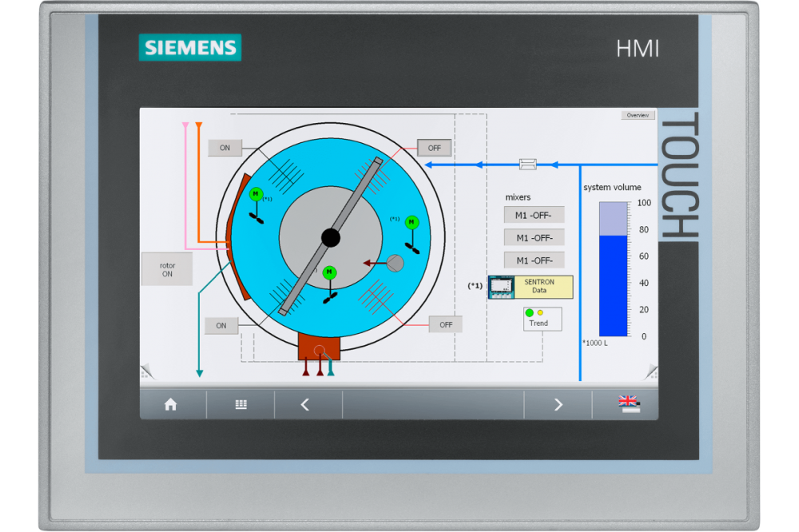Screen dimensions: 799x532
Task: Toggle the top-left ON switch
Action: (x=225, y=148)
